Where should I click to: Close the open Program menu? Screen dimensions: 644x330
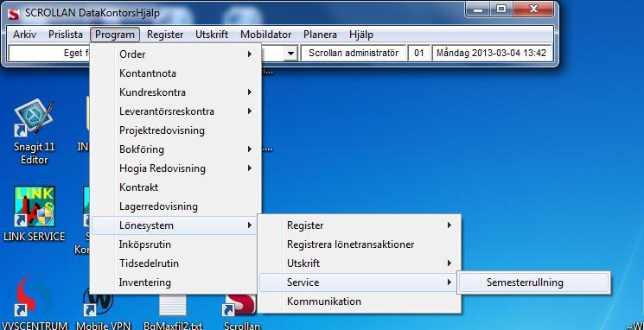tap(115, 35)
